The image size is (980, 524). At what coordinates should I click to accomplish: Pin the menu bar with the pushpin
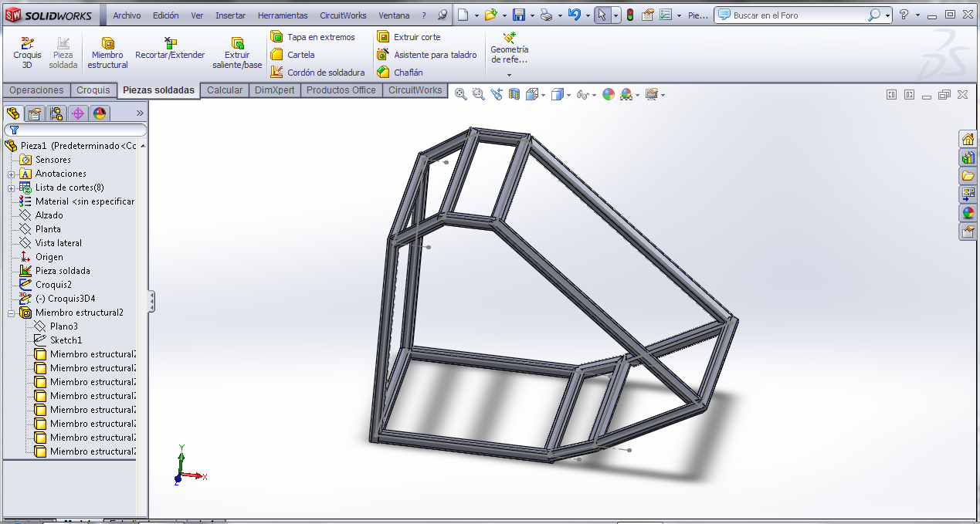[443, 15]
